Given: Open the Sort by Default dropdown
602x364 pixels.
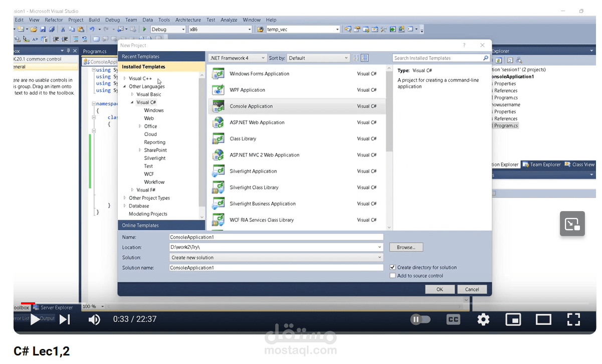Looking at the screenshot, I should point(318,58).
